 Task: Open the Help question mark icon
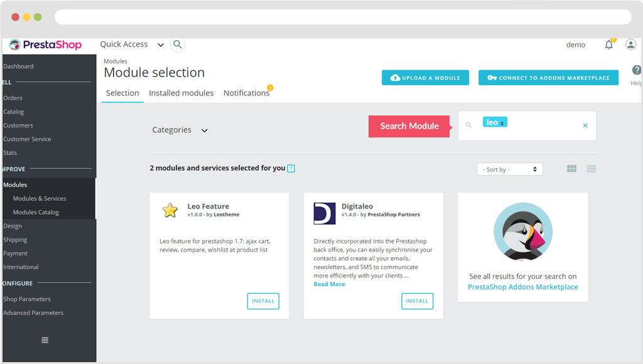tap(637, 70)
